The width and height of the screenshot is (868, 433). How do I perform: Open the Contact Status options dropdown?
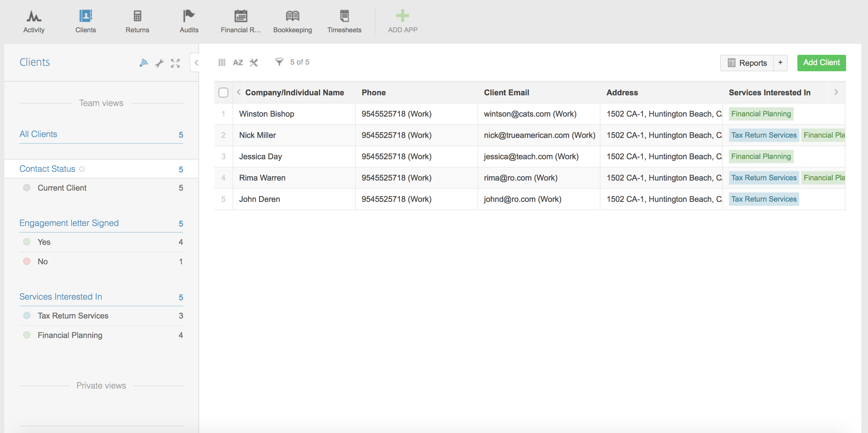82,169
